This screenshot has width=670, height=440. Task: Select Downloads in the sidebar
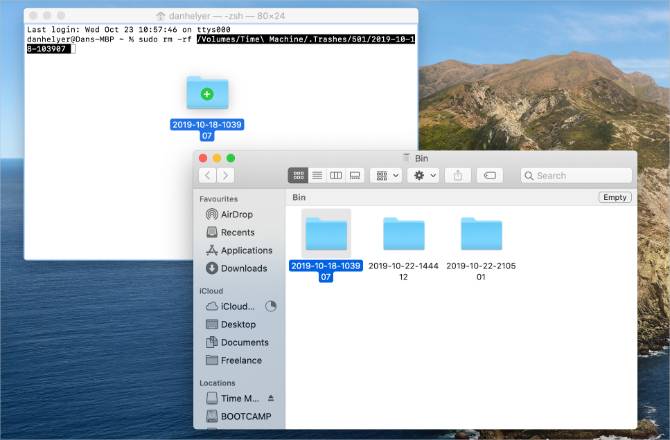click(243, 268)
